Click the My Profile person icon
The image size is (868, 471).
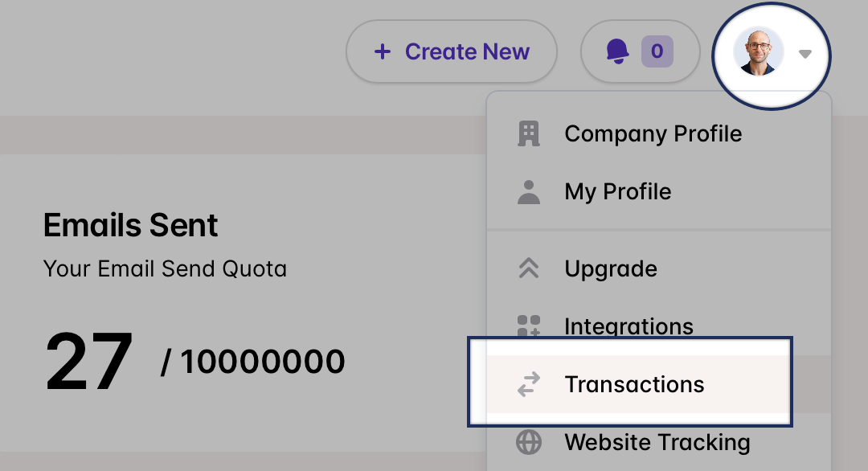(529, 192)
